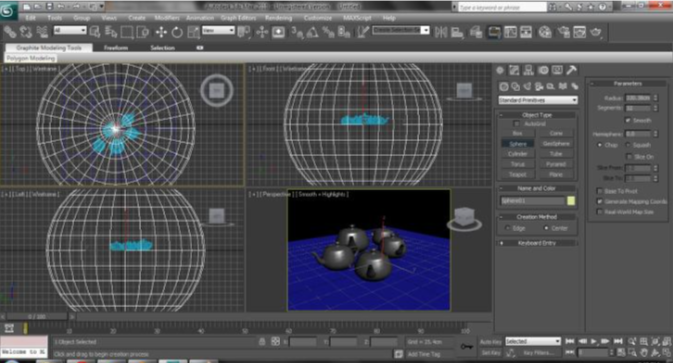The width and height of the screenshot is (673, 363).
Task: Open the Hierarchy command panel tab
Action: (528, 70)
